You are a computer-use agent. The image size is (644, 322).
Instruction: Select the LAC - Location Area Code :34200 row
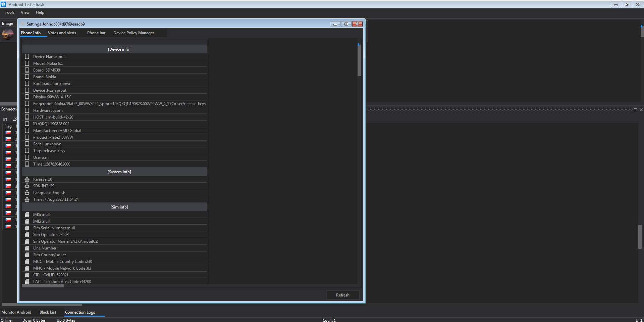coord(114,281)
